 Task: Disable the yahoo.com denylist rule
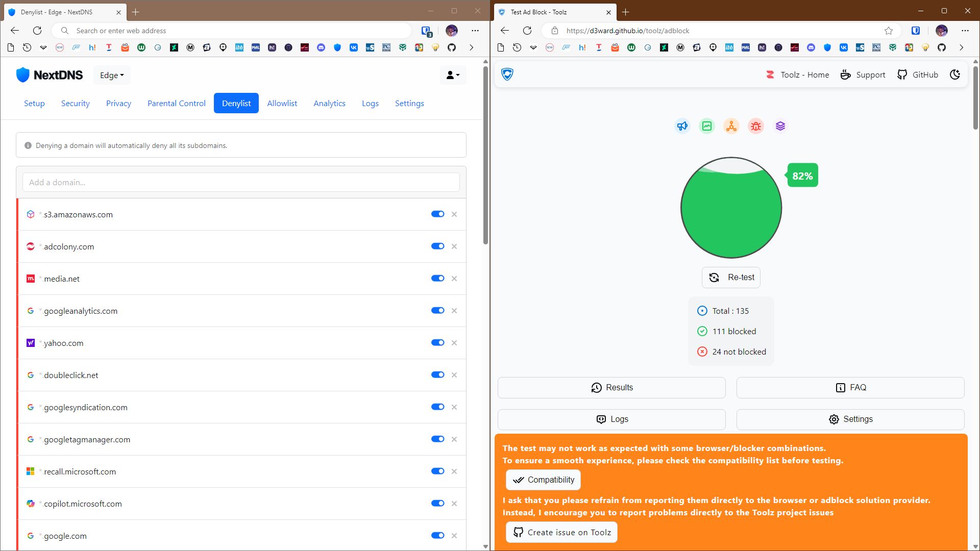(x=438, y=343)
